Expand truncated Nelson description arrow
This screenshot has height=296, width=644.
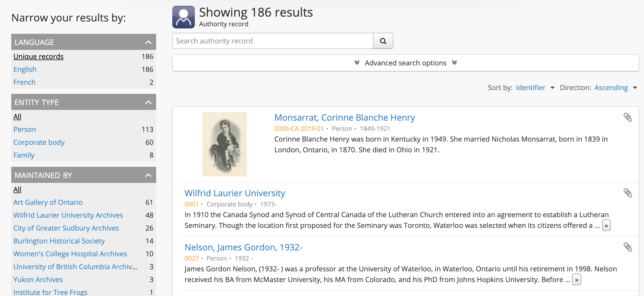pyautogui.click(x=576, y=280)
